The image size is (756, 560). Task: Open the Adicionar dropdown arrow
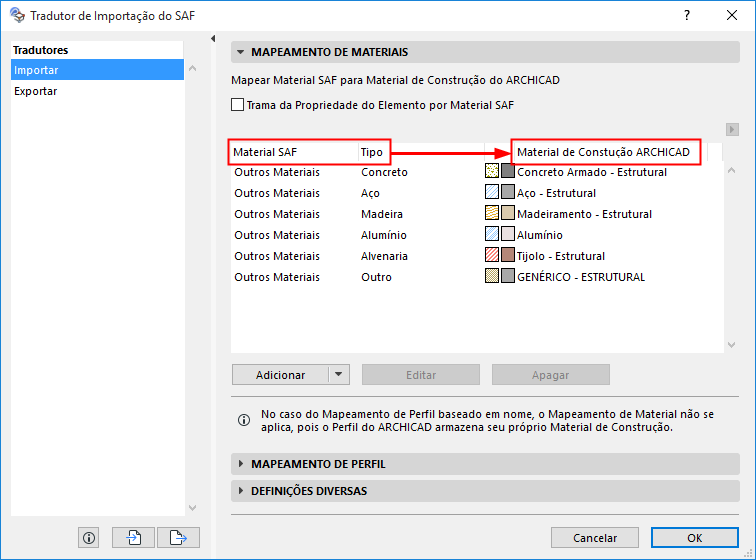pyautogui.click(x=339, y=374)
